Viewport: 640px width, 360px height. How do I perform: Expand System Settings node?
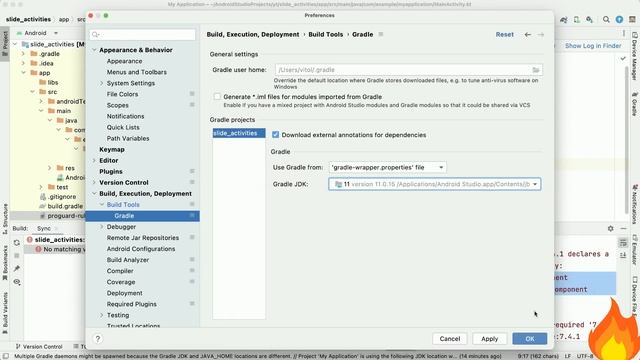[x=102, y=83]
